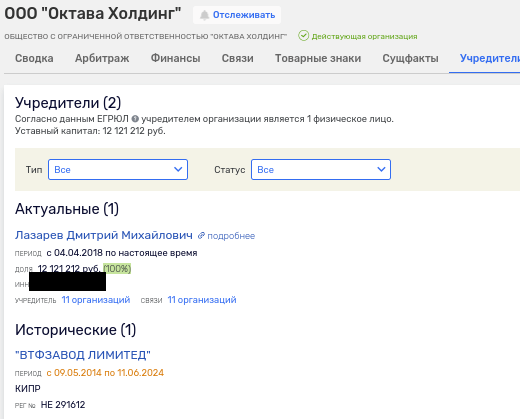The height and width of the screenshot is (419, 520).
Task: Click the Исторические (1) heading
Action: (76, 330)
